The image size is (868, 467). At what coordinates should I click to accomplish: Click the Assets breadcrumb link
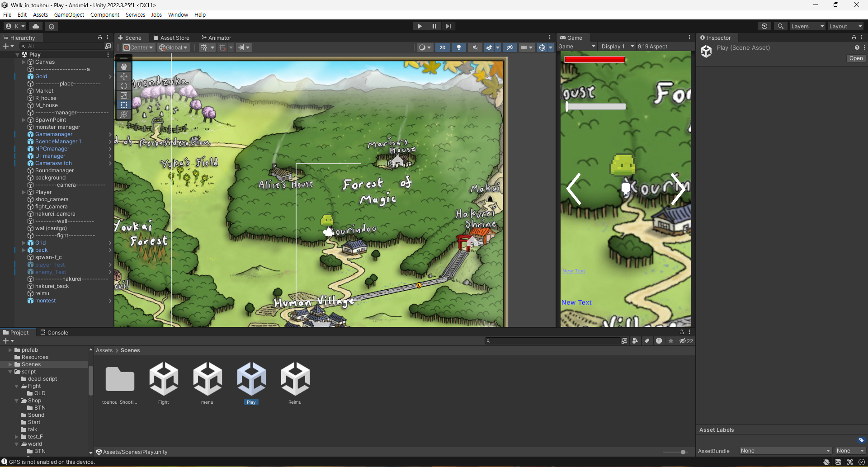(x=104, y=350)
